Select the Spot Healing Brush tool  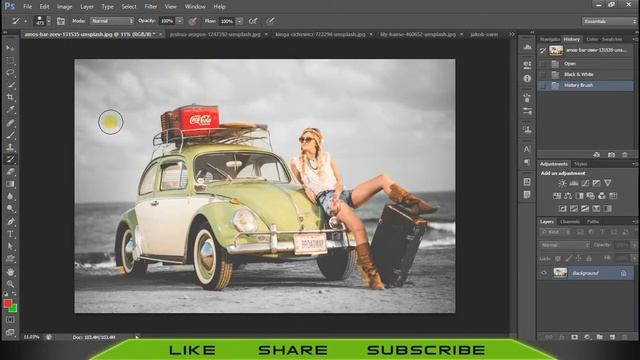(x=10, y=122)
